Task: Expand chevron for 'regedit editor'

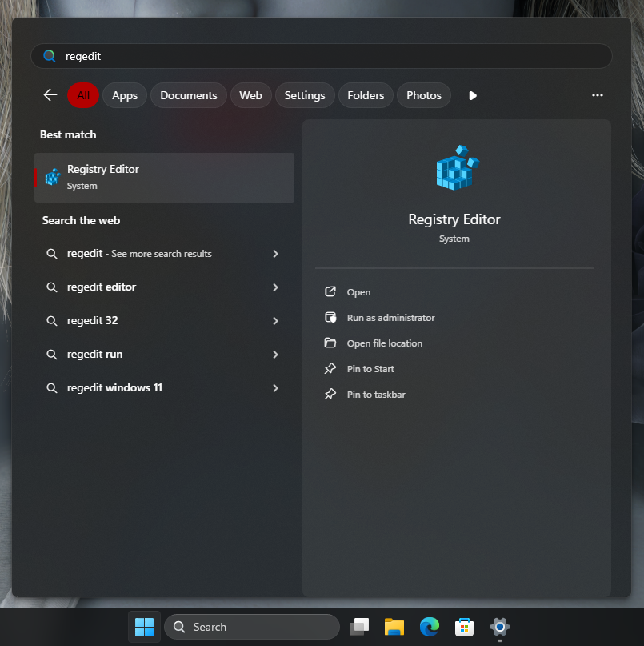Action: 275,287
